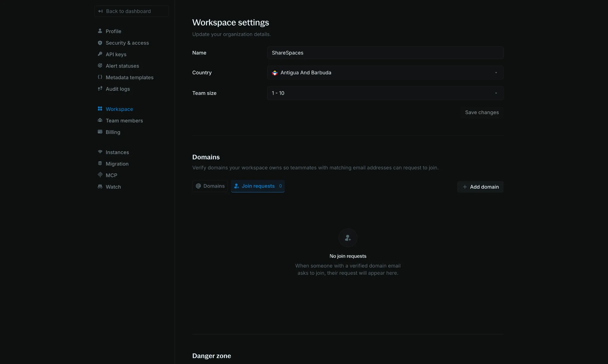The width and height of the screenshot is (608, 364).
Task: Select the Join requests tab
Action: 258,186
